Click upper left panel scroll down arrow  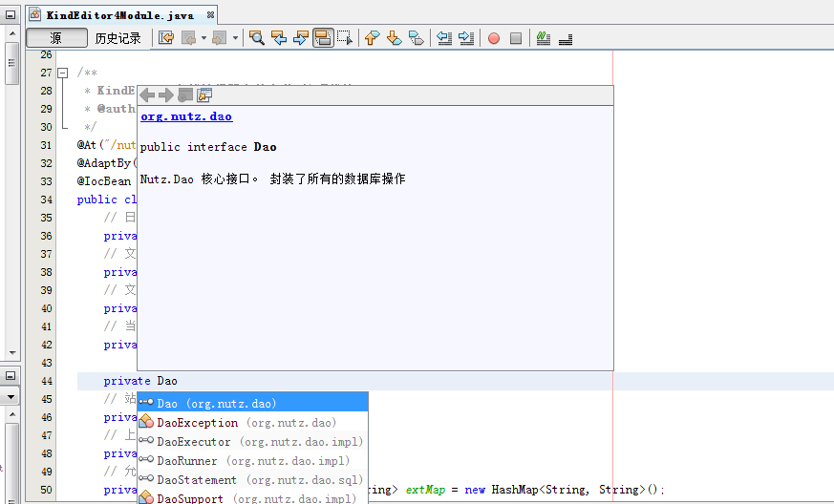pos(12,352)
